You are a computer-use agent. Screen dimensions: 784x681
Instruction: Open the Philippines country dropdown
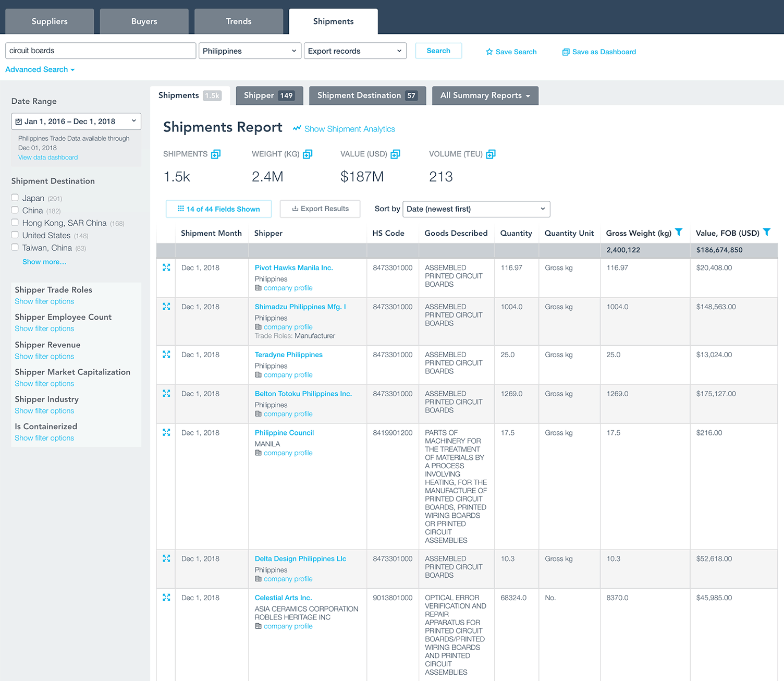tap(250, 51)
